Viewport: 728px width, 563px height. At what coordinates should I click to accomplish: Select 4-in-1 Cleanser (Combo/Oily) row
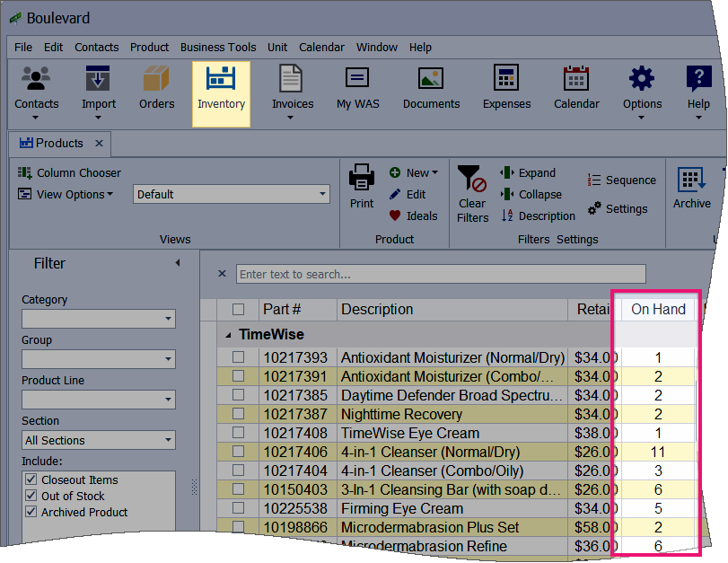point(457,471)
